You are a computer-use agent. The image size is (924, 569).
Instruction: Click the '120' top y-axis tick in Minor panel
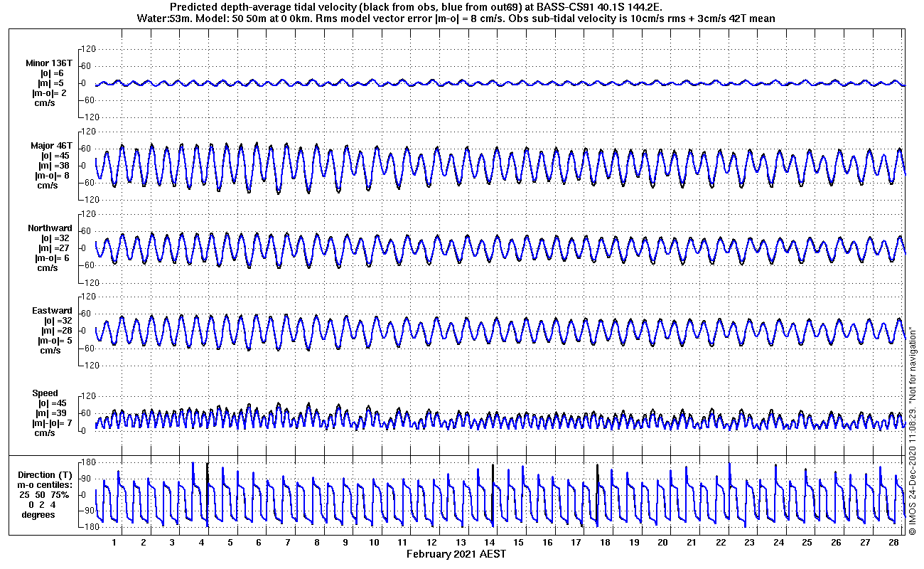click(x=89, y=49)
